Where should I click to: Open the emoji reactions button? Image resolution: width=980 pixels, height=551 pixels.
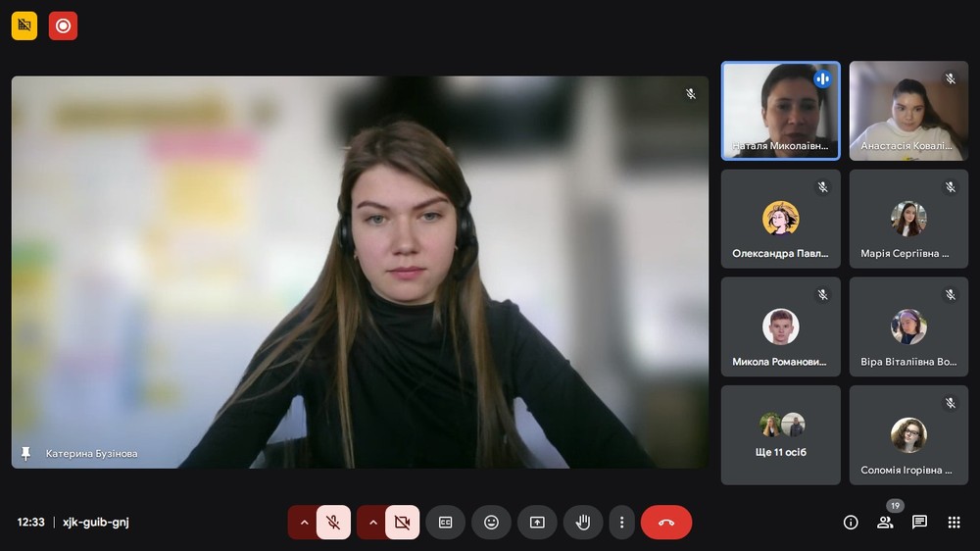tap(491, 523)
